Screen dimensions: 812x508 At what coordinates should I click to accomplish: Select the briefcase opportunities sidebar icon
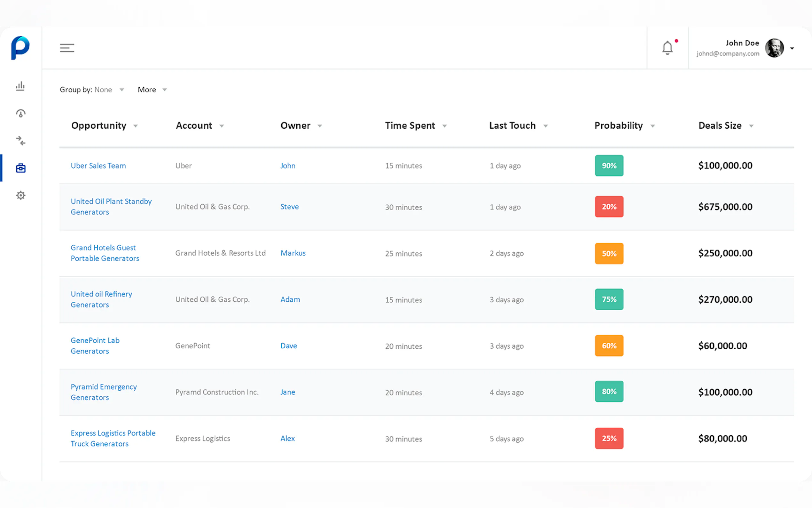click(20, 168)
